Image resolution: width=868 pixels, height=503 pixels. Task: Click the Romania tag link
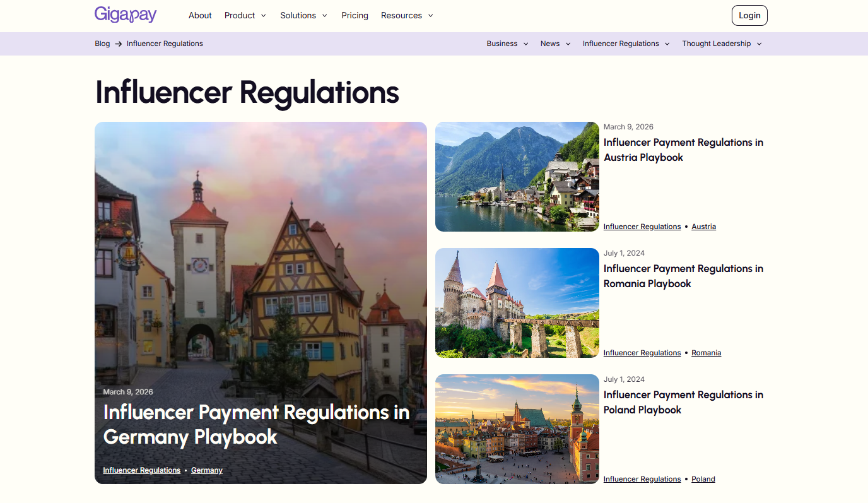pos(706,353)
